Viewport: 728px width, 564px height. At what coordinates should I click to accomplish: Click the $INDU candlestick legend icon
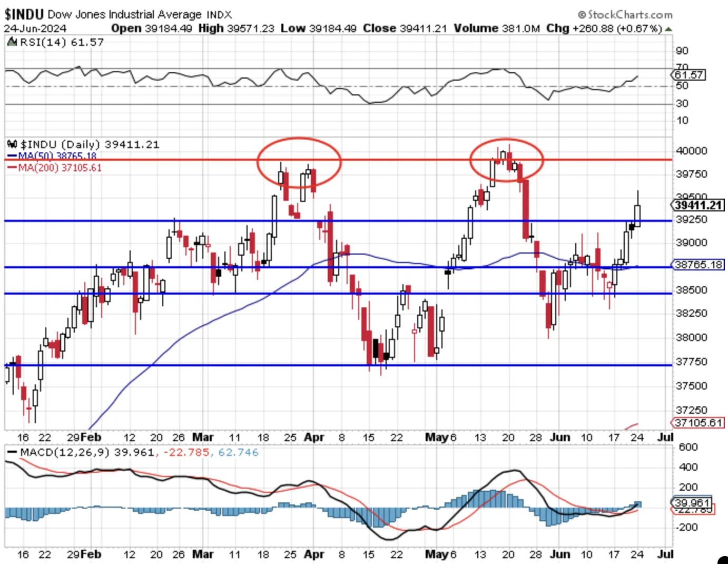(x=12, y=144)
